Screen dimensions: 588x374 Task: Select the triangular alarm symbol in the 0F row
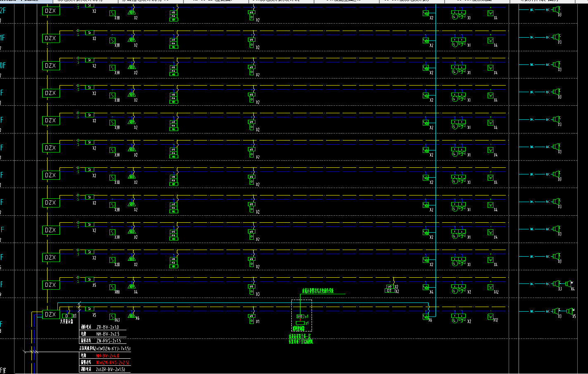coord(131,67)
